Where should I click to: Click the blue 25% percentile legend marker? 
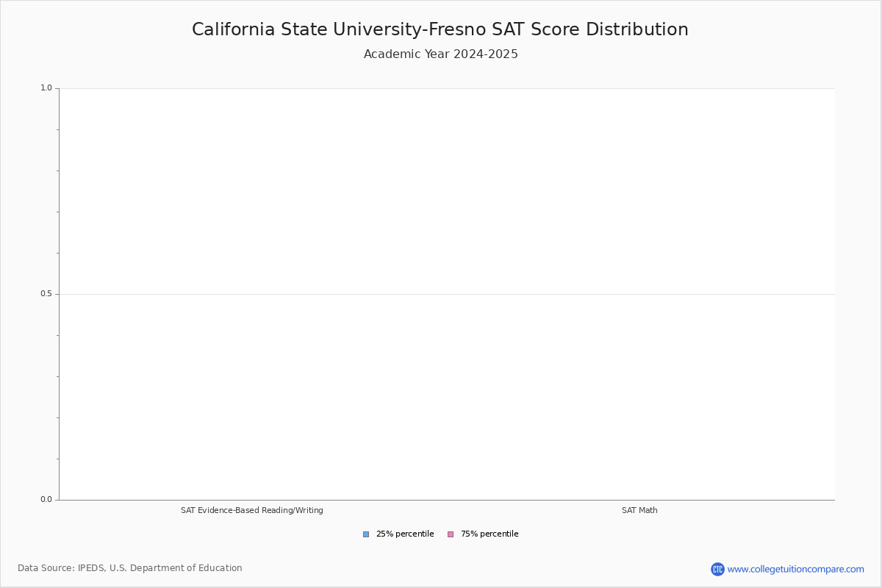pos(366,534)
